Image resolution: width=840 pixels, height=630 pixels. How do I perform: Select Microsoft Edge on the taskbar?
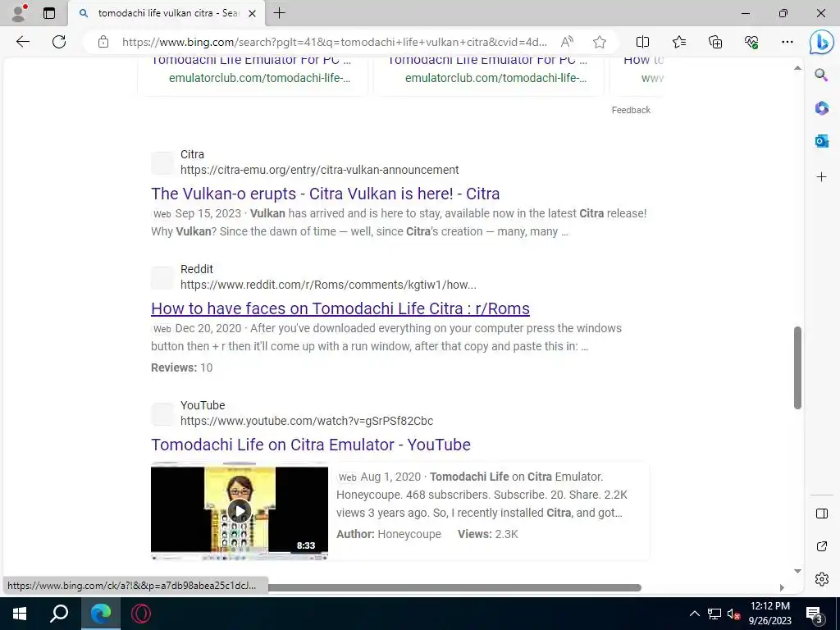click(100, 614)
